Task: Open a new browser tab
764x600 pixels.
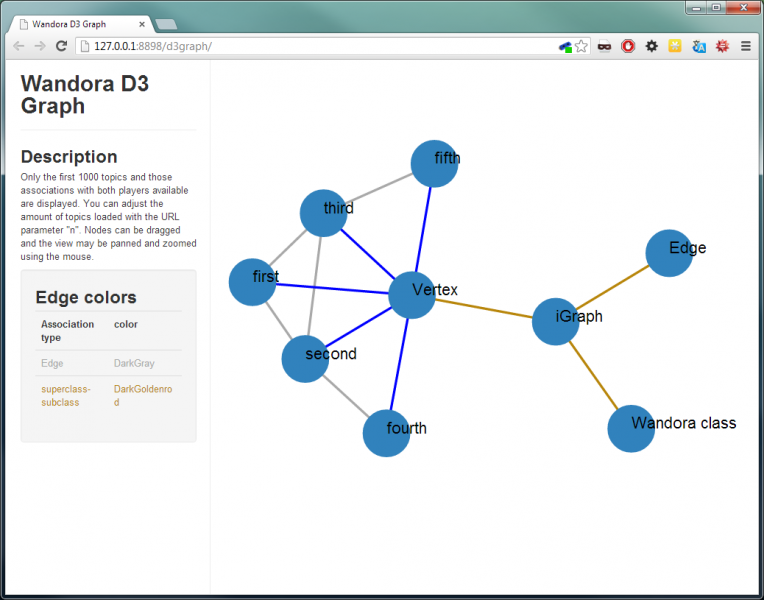Action: coord(166,23)
